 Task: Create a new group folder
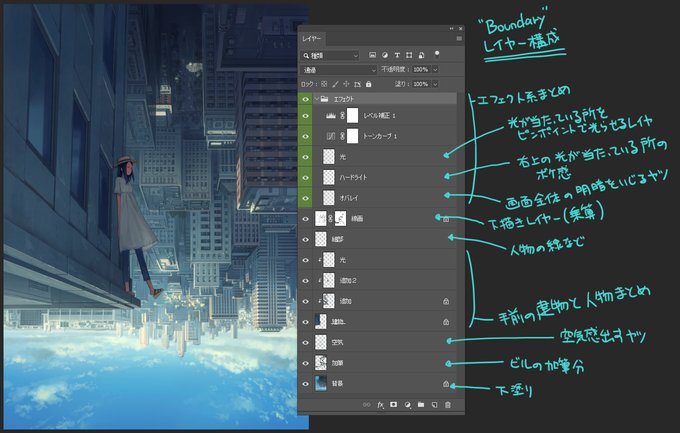click(x=421, y=404)
